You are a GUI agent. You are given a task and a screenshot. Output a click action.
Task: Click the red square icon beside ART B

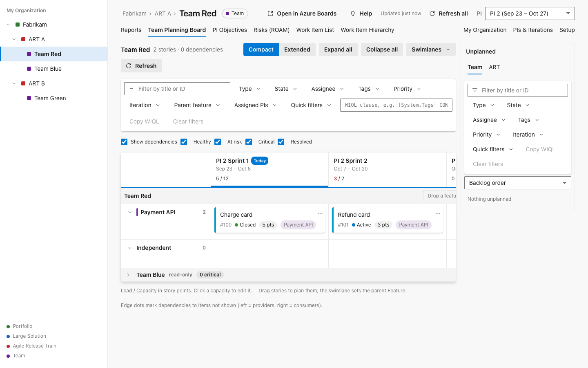coord(23,83)
